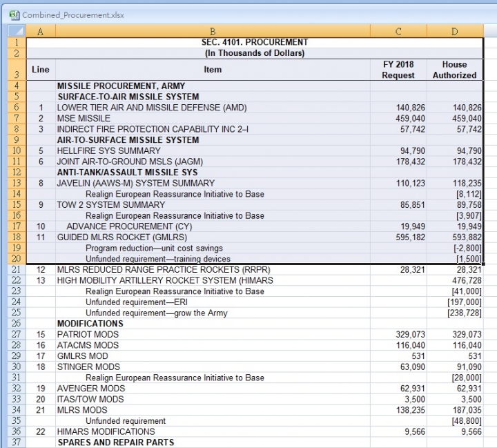Click 'HIMARS MODIFICATIONS' cell
Image resolution: width=497 pixels, height=448 pixels.
[x=213, y=431]
